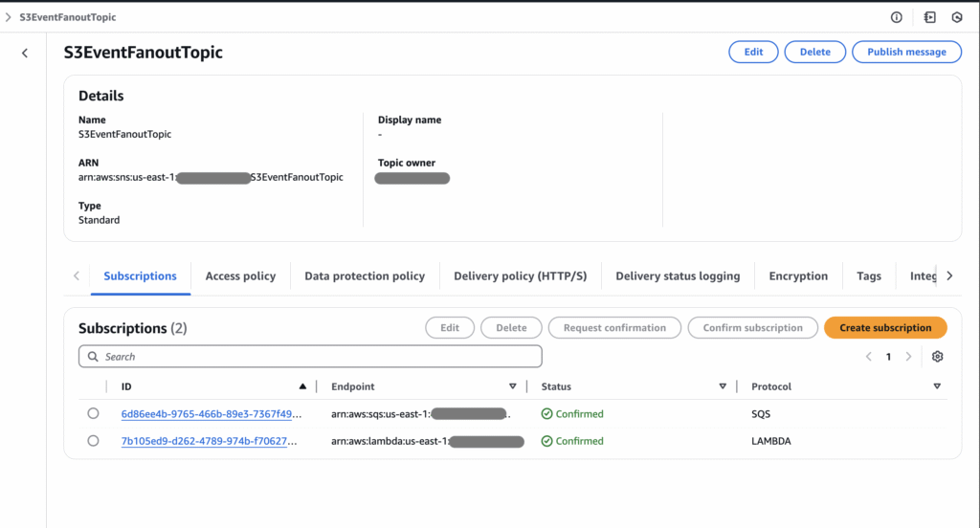Collapse navigation with the left back arrow
The height and width of the screenshot is (528, 980).
tap(25, 54)
